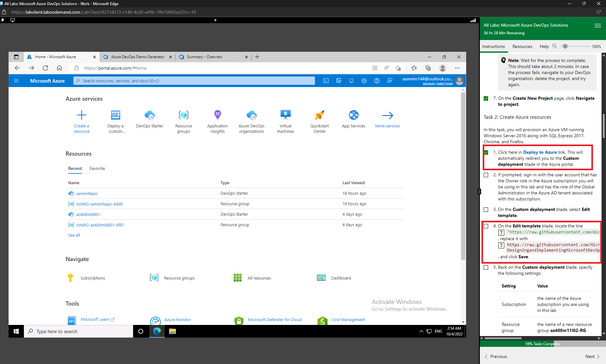Click the Azure search resources field

[194, 81]
